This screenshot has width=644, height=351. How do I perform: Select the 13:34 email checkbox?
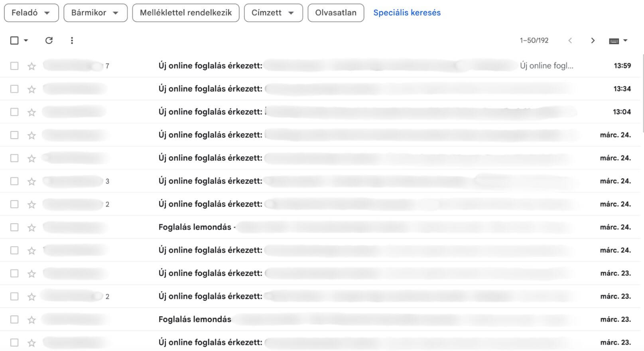(14, 89)
